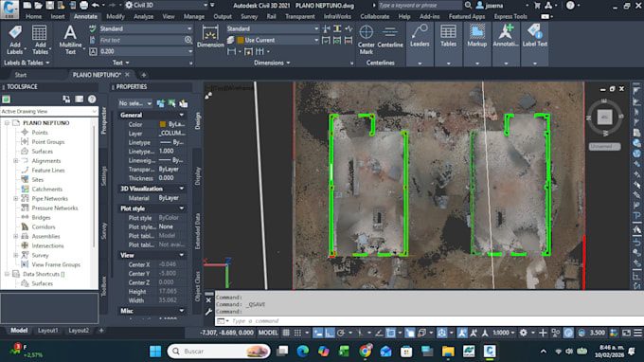
Task: Click the Use Current layer color swatch
Action: pyautogui.click(x=241, y=40)
